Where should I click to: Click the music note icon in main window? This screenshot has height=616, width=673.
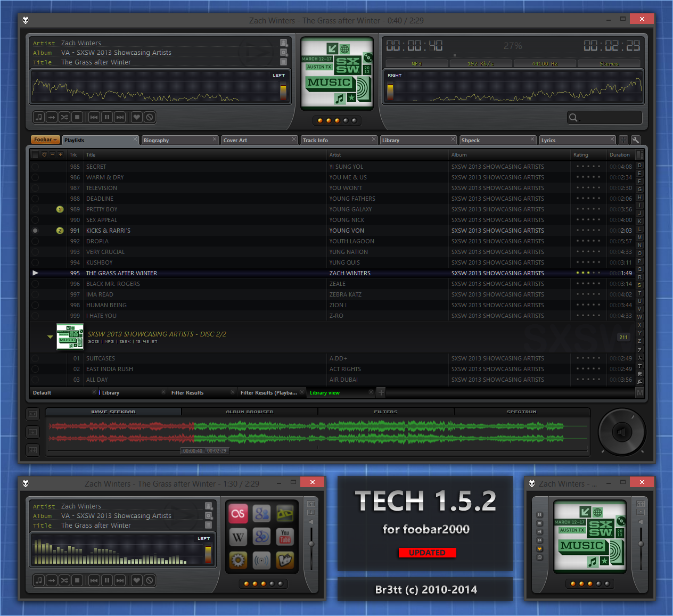click(39, 117)
